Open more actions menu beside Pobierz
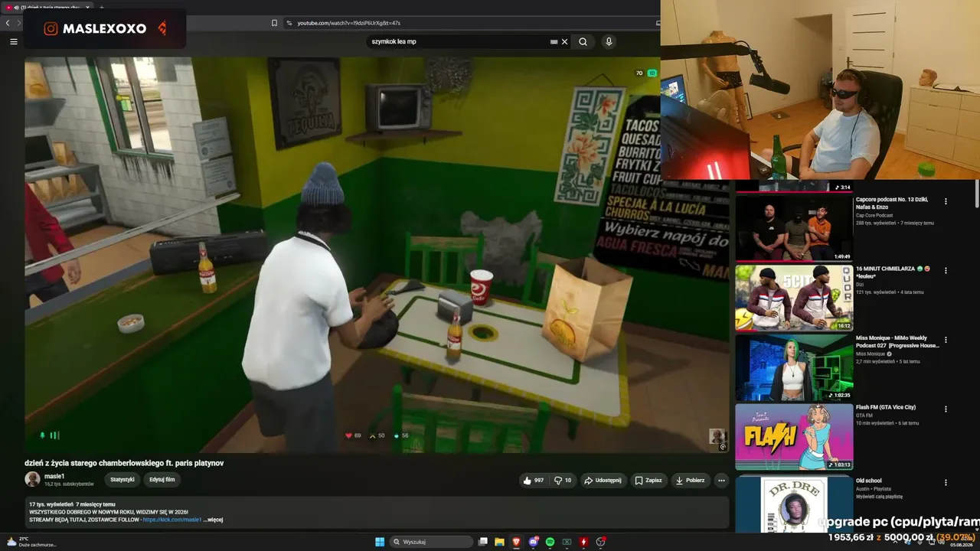This screenshot has height=551, width=980. click(x=721, y=481)
